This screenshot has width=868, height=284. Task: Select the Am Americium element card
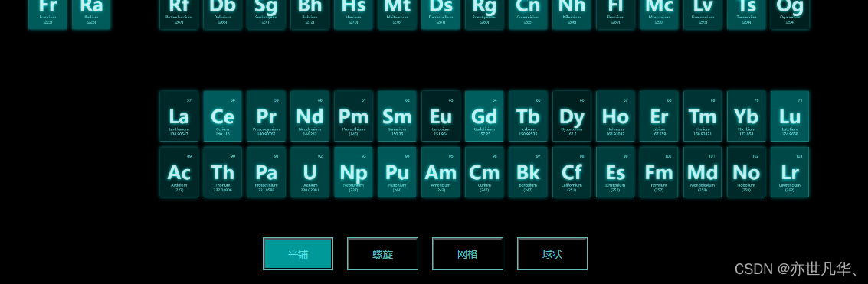coord(441,172)
